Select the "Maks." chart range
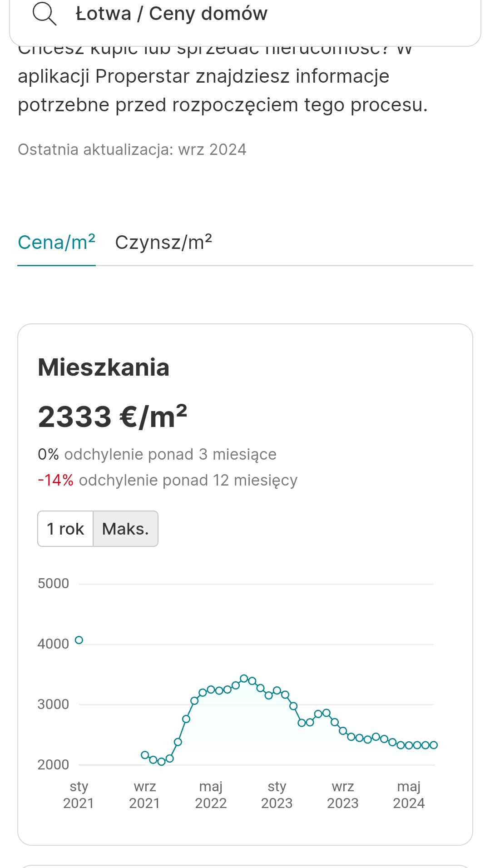Viewport: 490px width, 868px height. (x=125, y=529)
